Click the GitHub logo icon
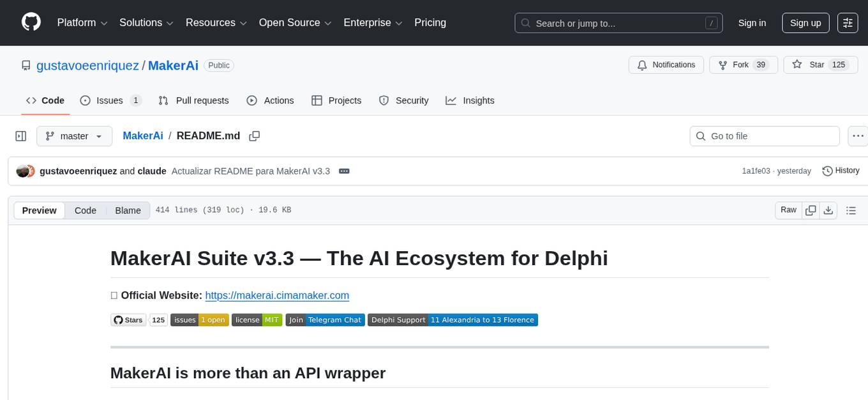The width and height of the screenshot is (868, 400). pos(31,22)
